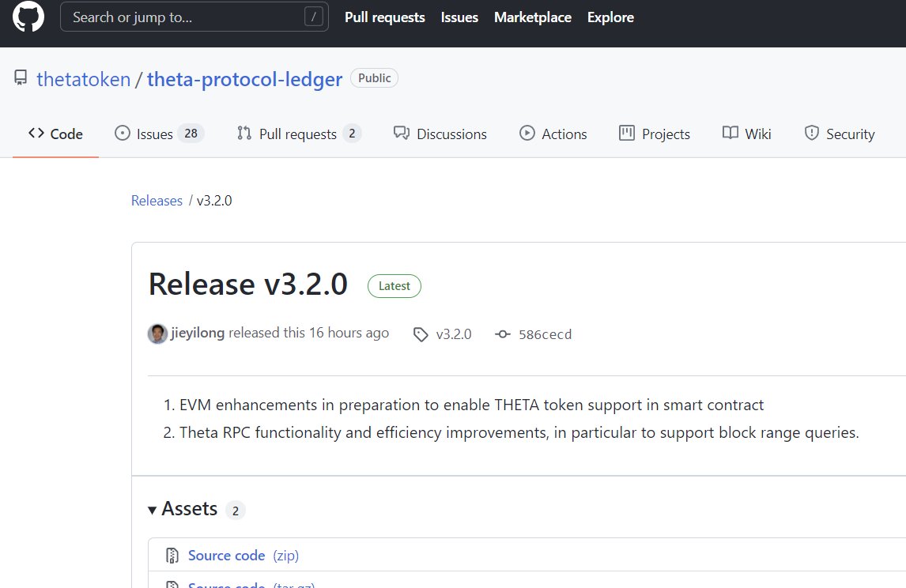Click the Public visibility badge
The image size is (906, 588).
tap(374, 78)
